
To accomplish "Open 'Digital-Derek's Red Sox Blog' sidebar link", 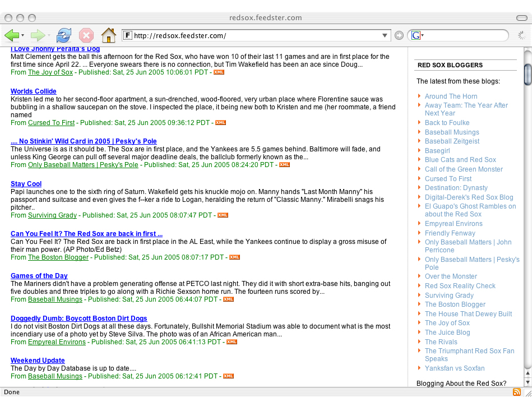I will (x=469, y=197).
